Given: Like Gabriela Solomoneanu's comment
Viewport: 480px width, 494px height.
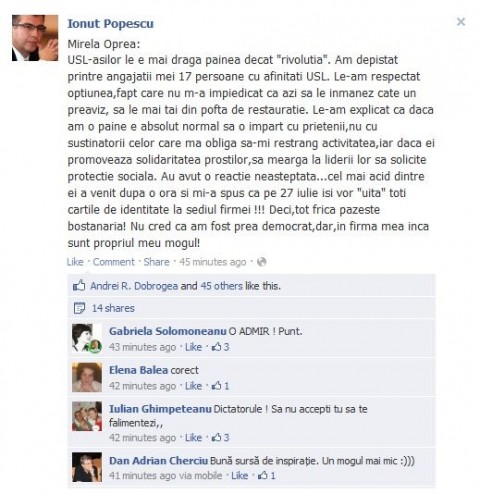Looking at the screenshot, I should [193, 347].
